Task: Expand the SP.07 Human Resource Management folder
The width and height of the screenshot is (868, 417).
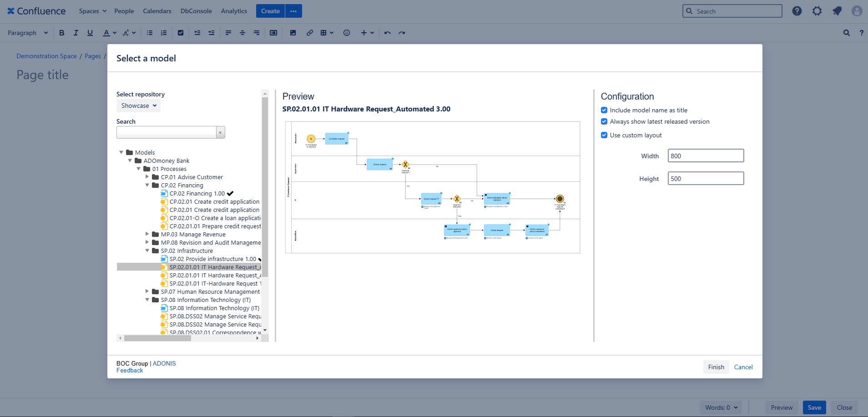Action: [x=146, y=291]
